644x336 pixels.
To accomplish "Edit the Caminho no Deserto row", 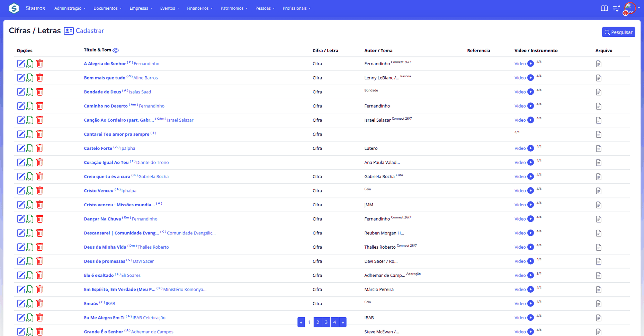I will pos(21,106).
